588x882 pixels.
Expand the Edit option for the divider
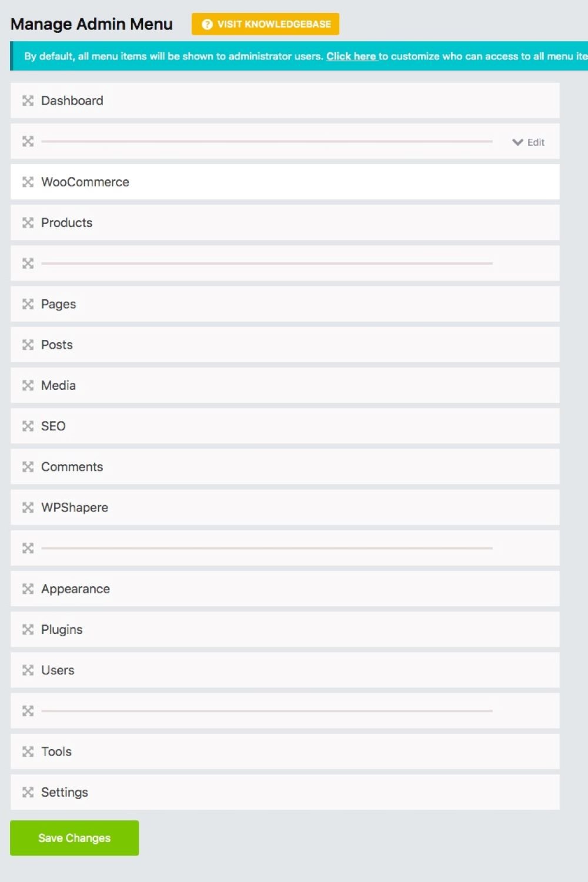coord(536,142)
